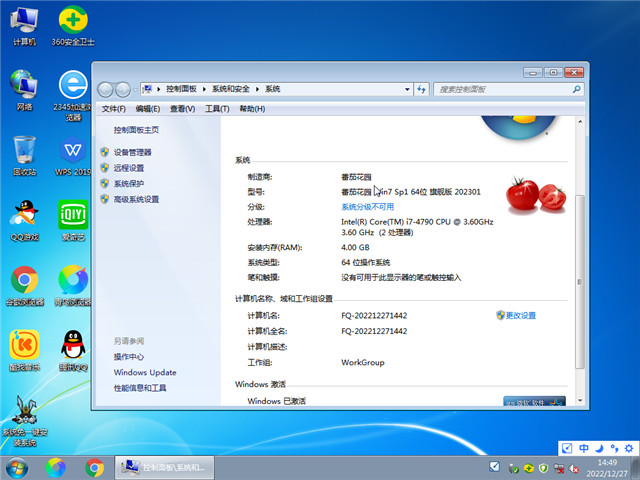Refresh the control panel address bar
Viewport: 640px width, 480px height.
point(422,89)
